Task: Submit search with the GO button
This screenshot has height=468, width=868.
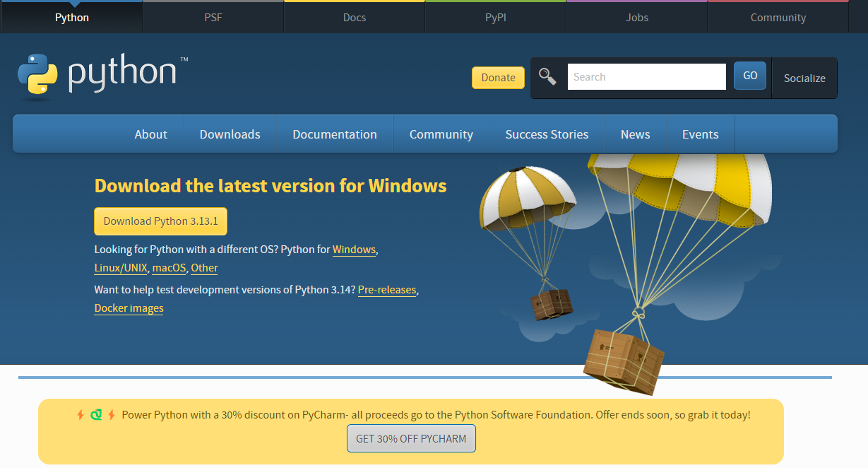Action: point(750,76)
